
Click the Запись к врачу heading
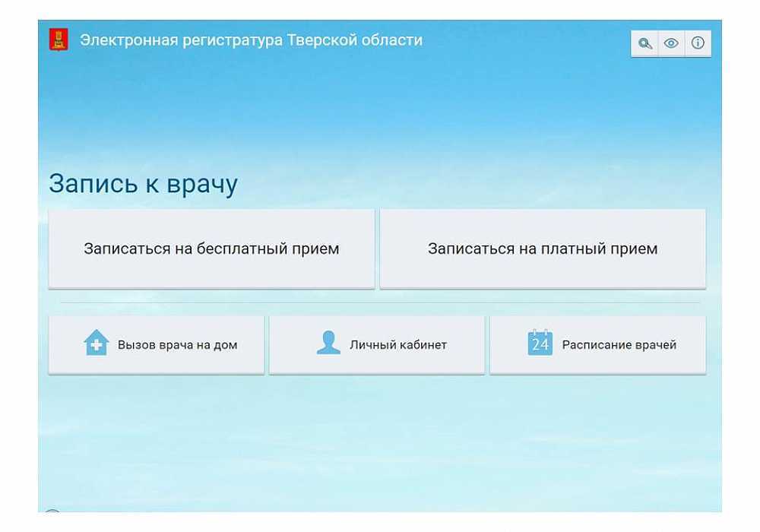tap(144, 184)
